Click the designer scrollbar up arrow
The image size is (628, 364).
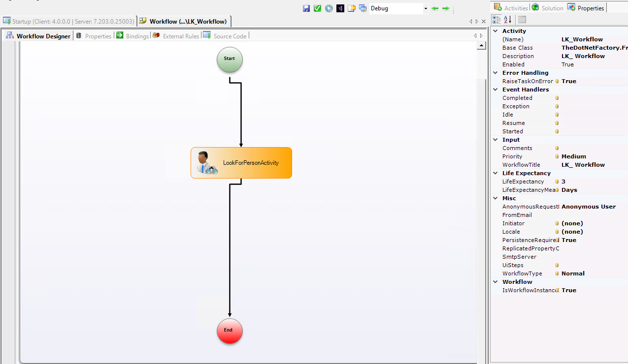(x=482, y=46)
